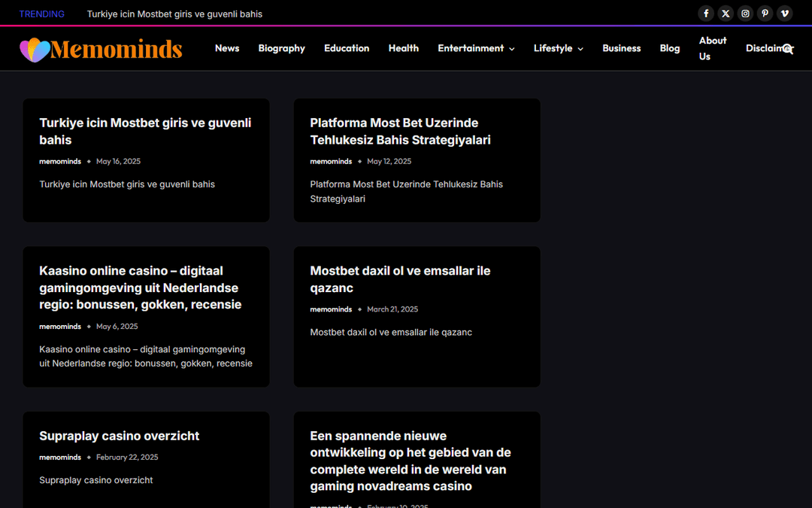Screen dimensions: 812x508
Task: Click excerpt text under Mostbet giris card
Action: coord(127,184)
